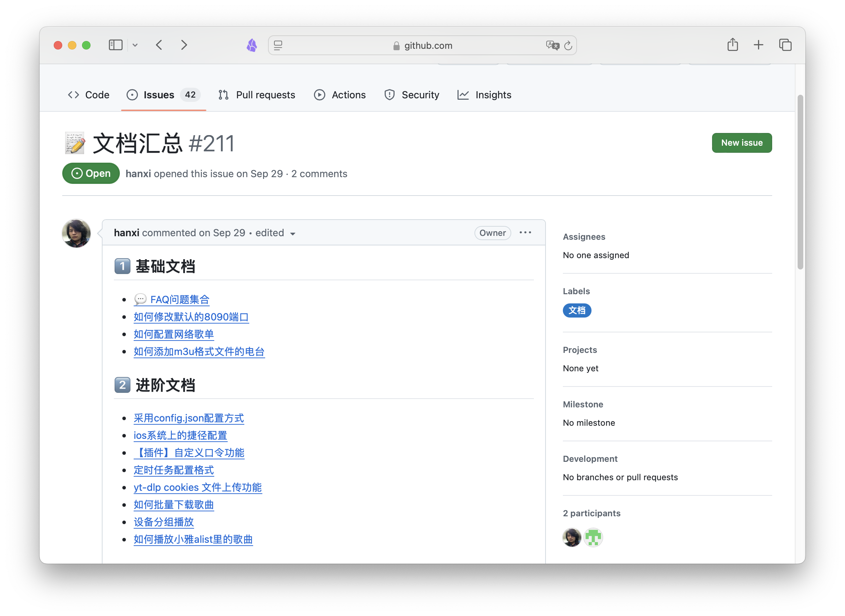Open 如何批量下载歌曲 link
The height and width of the screenshot is (616, 845).
click(174, 505)
